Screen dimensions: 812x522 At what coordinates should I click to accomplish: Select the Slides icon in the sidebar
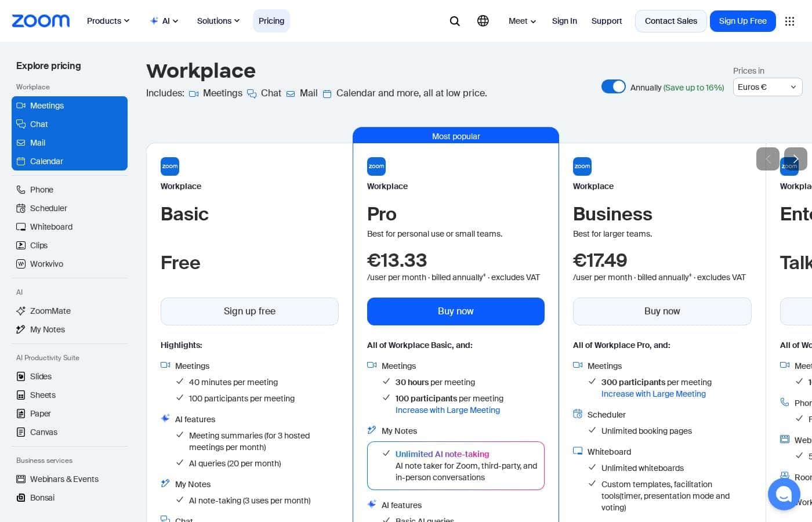pos(21,376)
